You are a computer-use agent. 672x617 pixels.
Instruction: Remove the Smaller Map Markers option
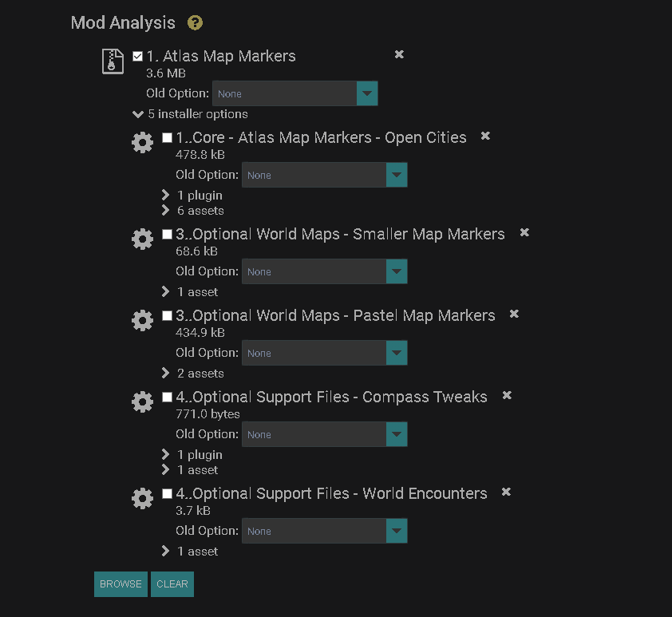click(524, 232)
